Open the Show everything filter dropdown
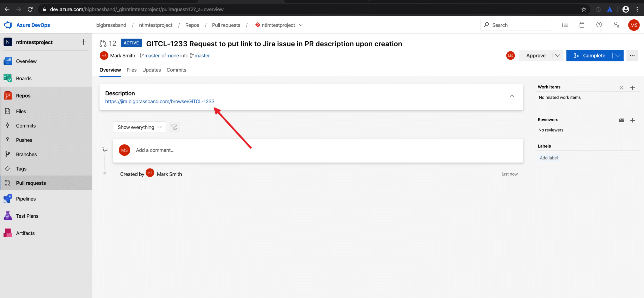The height and width of the screenshot is (298, 644). (139, 127)
